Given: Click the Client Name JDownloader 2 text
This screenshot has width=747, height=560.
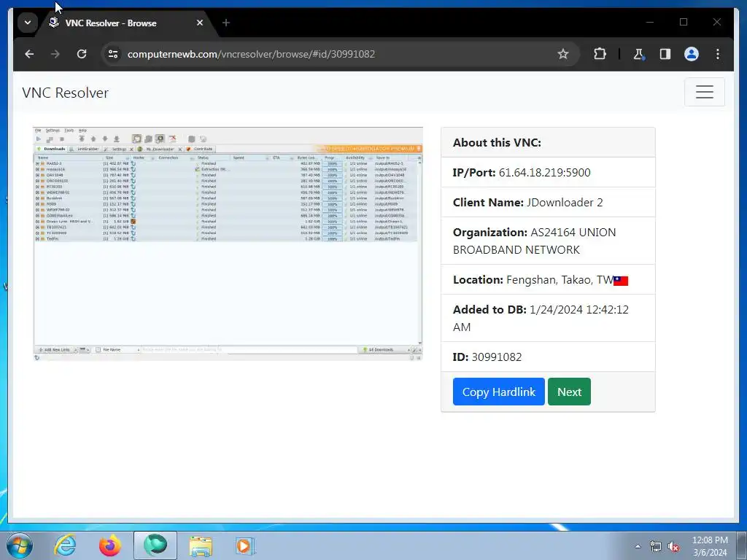Looking at the screenshot, I should (x=528, y=203).
